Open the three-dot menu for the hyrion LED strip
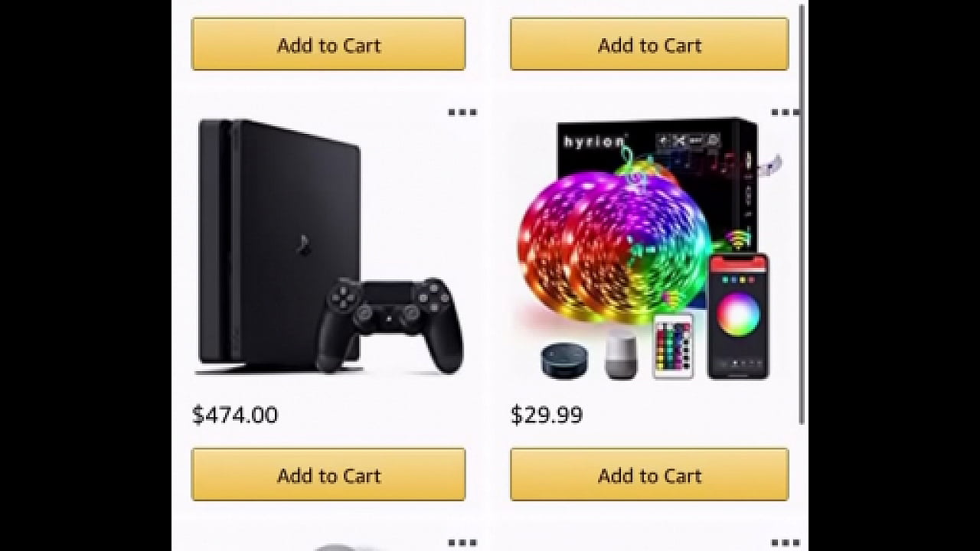Viewport: 980px width, 551px height. click(x=784, y=112)
